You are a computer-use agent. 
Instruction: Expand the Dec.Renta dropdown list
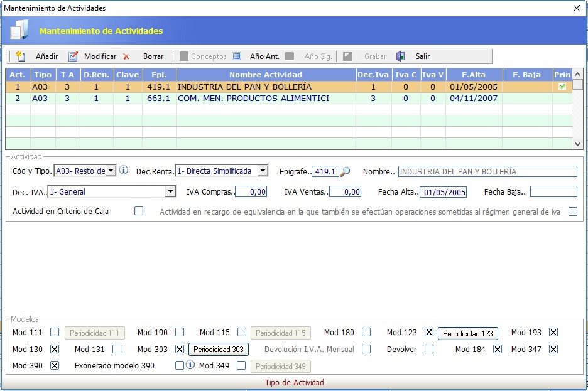click(x=263, y=171)
